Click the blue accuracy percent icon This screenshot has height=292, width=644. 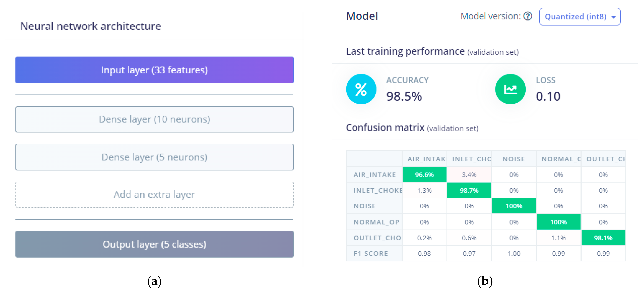click(361, 89)
